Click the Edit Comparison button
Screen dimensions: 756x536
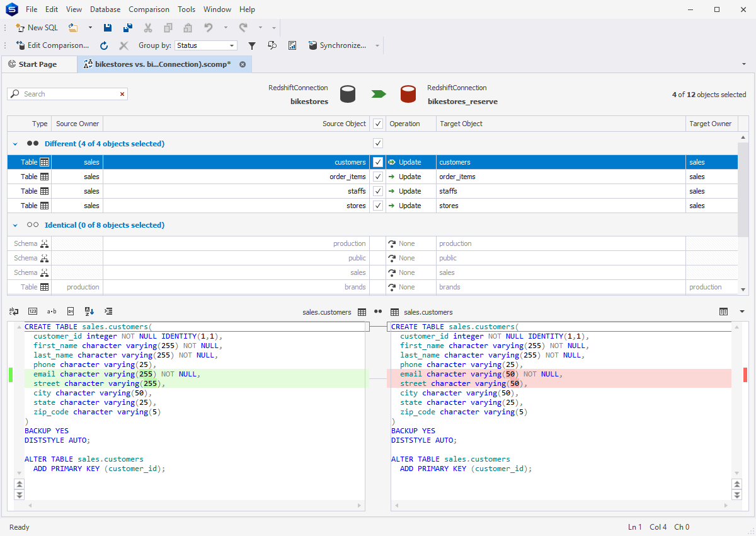(x=52, y=45)
